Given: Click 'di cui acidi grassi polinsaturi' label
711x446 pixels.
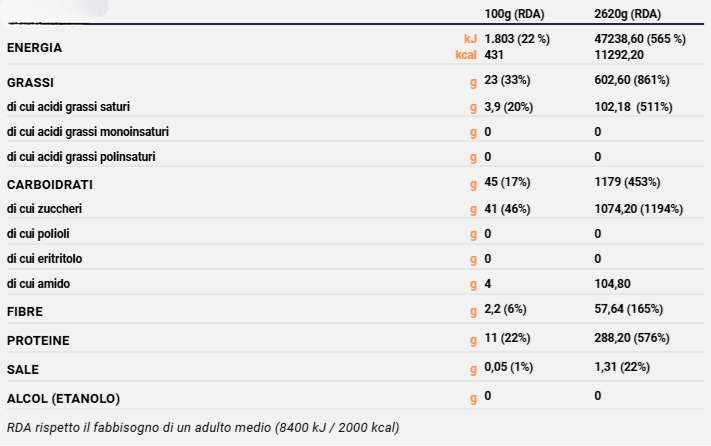Looking at the screenshot, I should point(81,156).
